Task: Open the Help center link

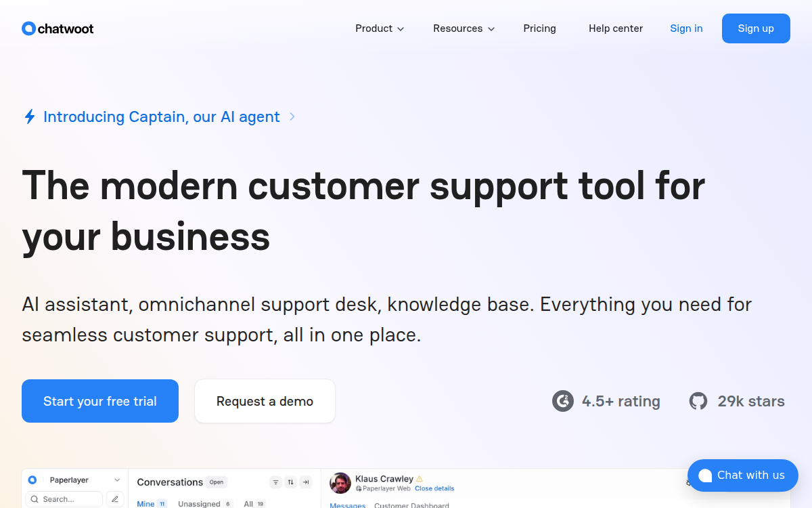Action: (x=616, y=28)
